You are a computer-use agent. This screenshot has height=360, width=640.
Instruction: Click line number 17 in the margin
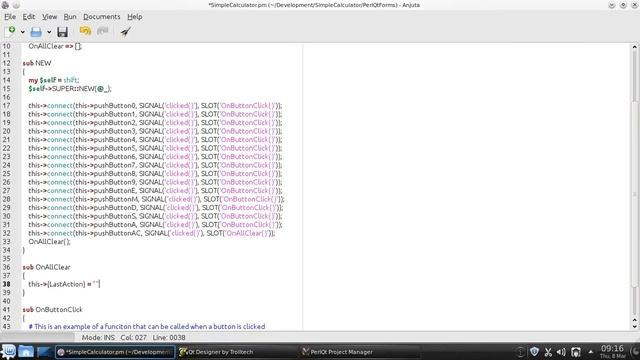[x=7, y=106]
